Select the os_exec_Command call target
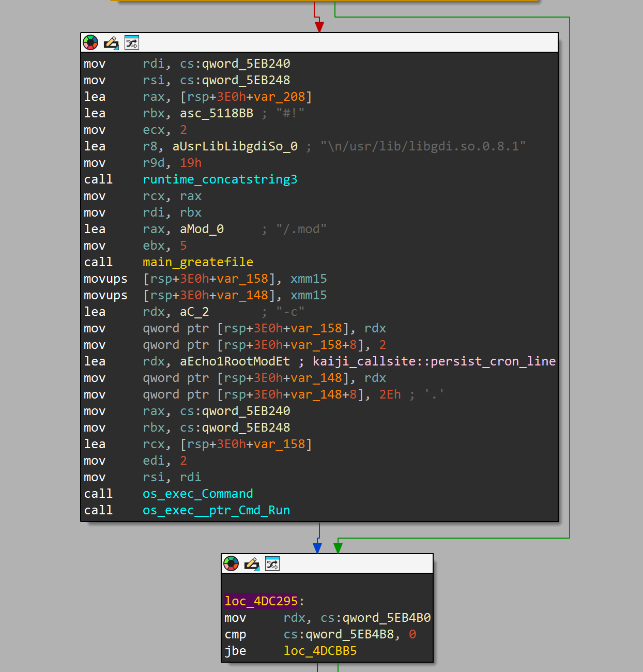The height and width of the screenshot is (672, 643). 198,494
